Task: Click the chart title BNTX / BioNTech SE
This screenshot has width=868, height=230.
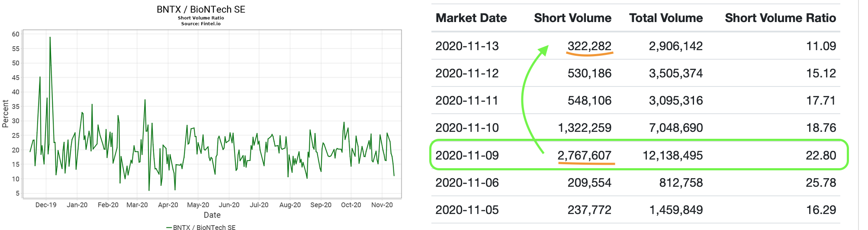Action: (201, 10)
